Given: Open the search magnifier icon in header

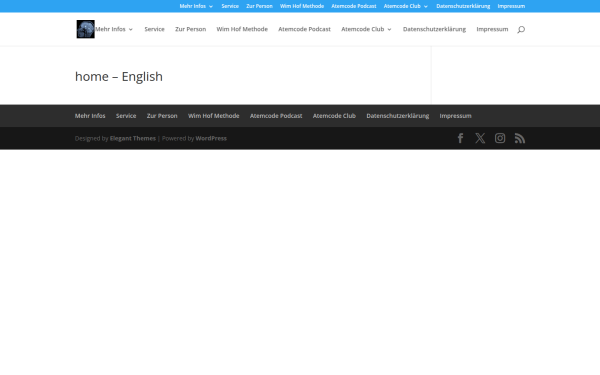Looking at the screenshot, I should 521,29.
